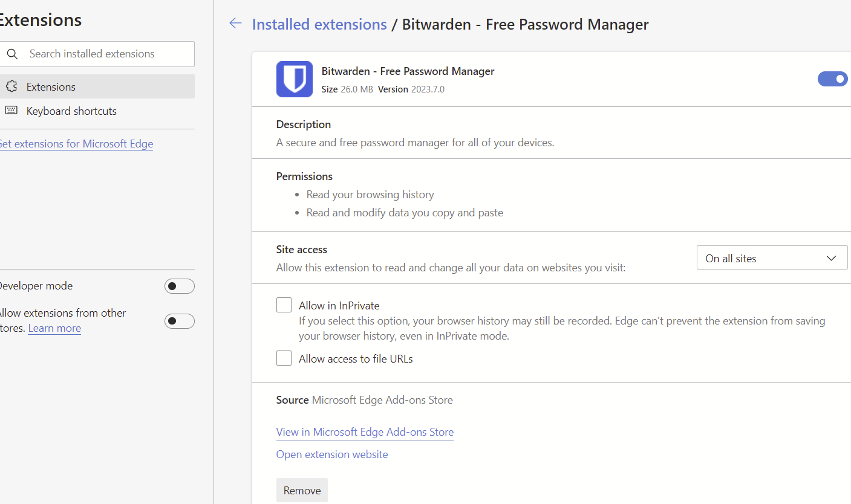Open Keyboard shortcuts sidebar item
Viewport: 851px width, 504px height.
[x=97, y=111]
